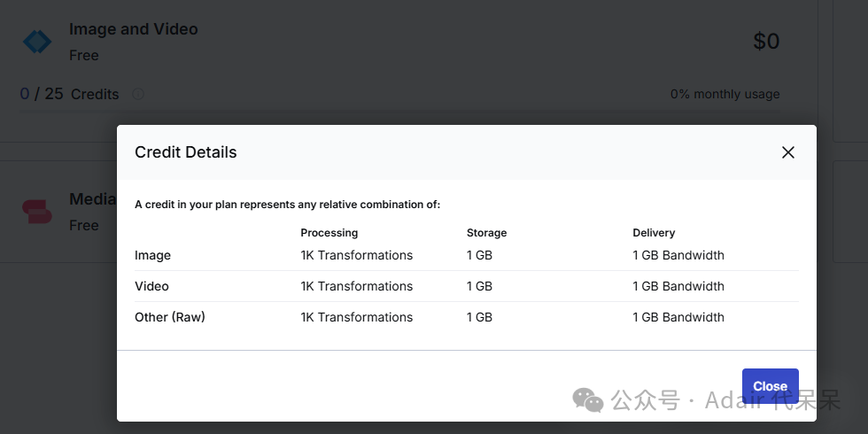Select the Delivery column header

pyautogui.click(x=654, y=233)
